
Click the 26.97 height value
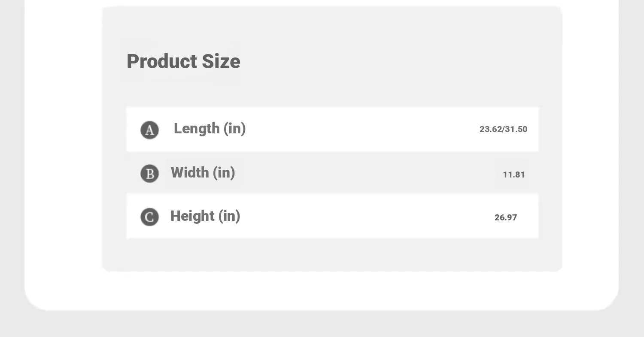coord(506,217)
